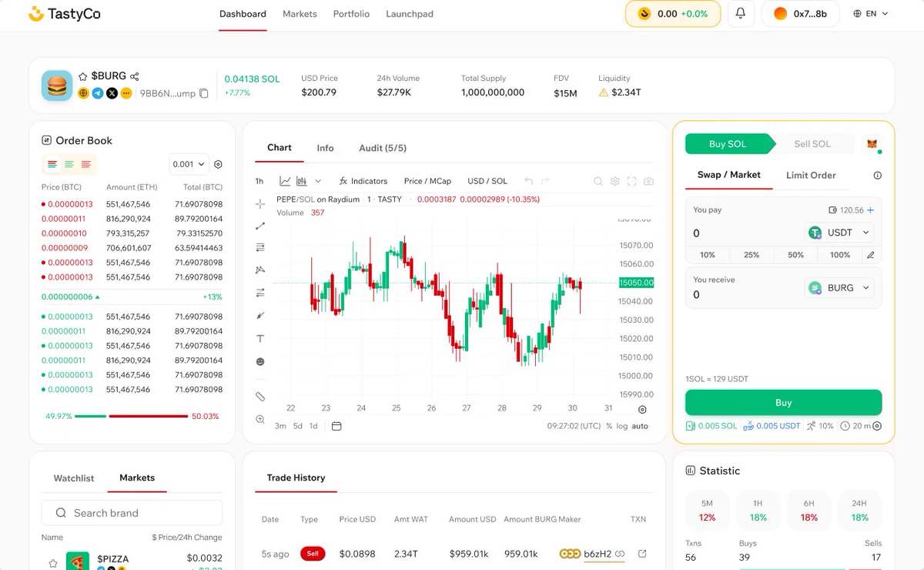
Task: Select the chart pattern drawing tool
Action: pos(260,270)
